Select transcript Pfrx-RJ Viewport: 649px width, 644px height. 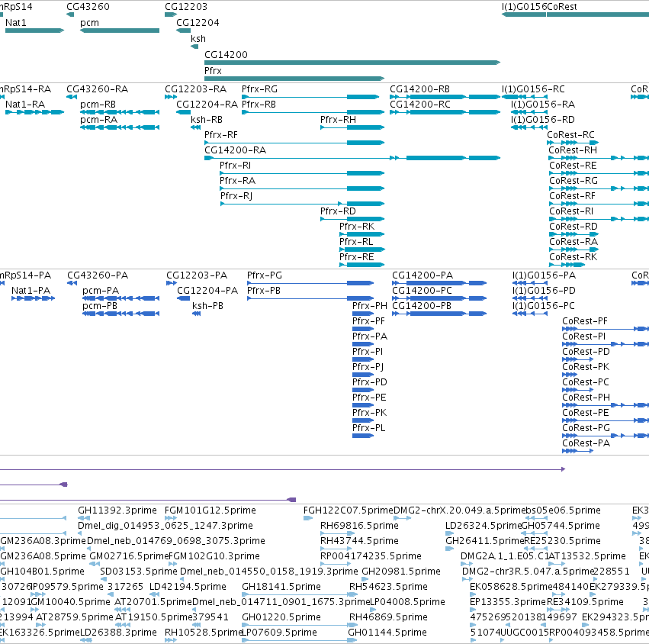click(x=303, y=204)
